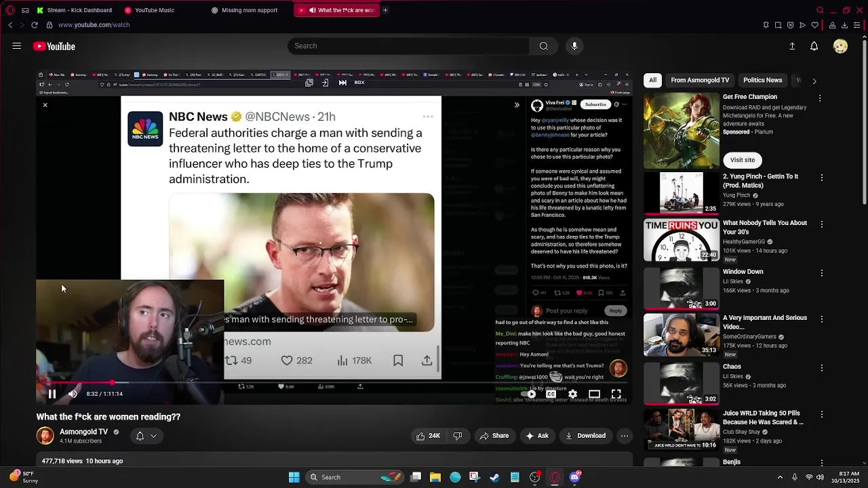Viewport: 868px width, 488px height.
Task: Open the Opera tab search magnifier
Action: pyautogui.click(x=820, y=10)
